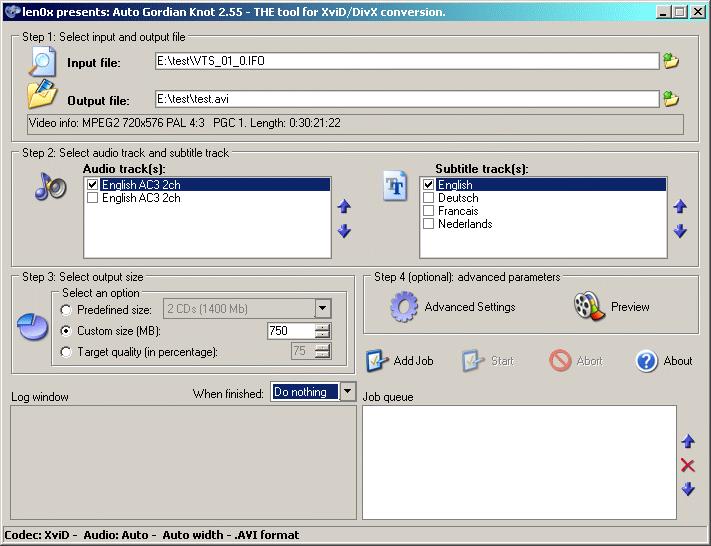Click the Add Job label
This screenshot has width=711, height=546.
pyautogui.click(x=414, y=361)
